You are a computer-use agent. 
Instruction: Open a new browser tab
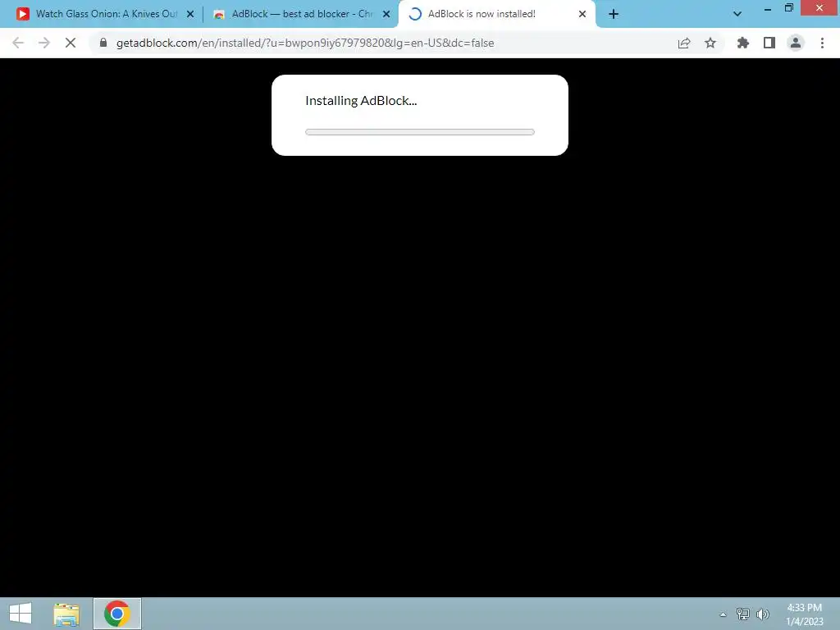[x=614, y=15]
